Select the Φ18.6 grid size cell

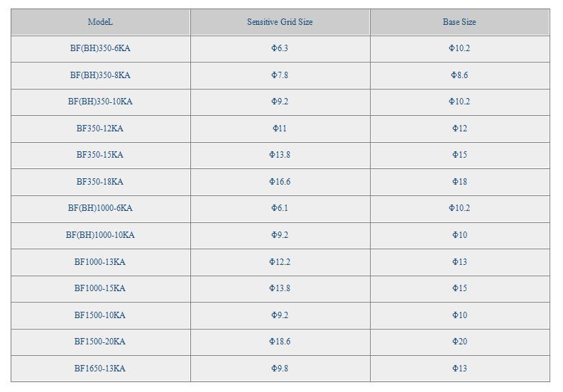pyautogui.click(x=280, y=342)
